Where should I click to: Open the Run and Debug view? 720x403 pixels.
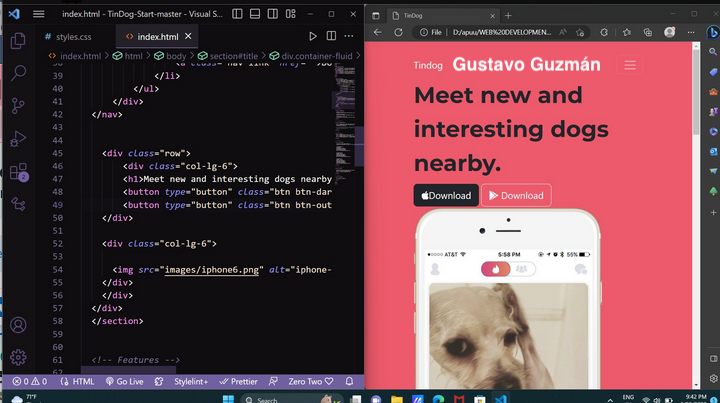pos(18,139)
